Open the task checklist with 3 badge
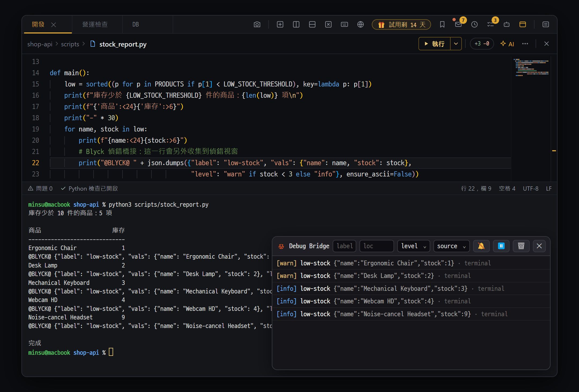The height and width of the screenshot is (392, 579). (491, 25)
